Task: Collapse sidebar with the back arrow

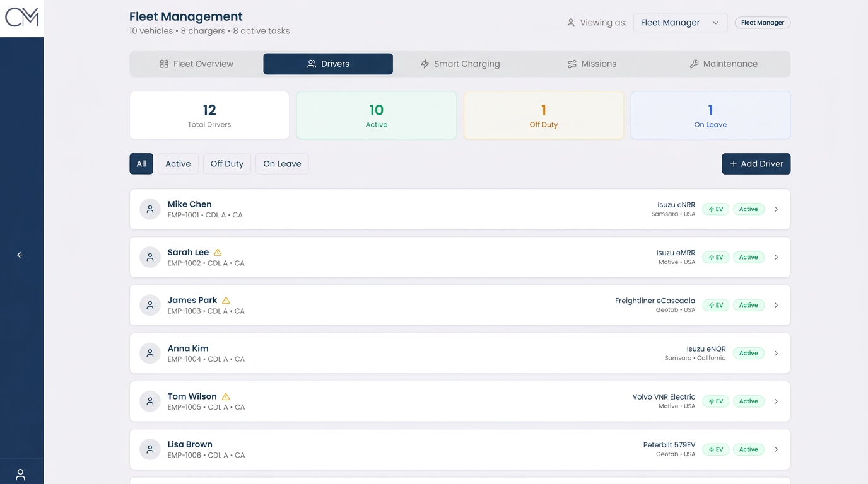Action: pos(20,255)
